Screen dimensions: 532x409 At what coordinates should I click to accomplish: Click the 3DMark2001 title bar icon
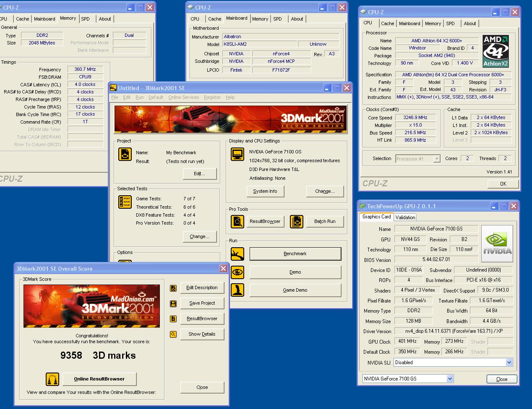[113, 88]
